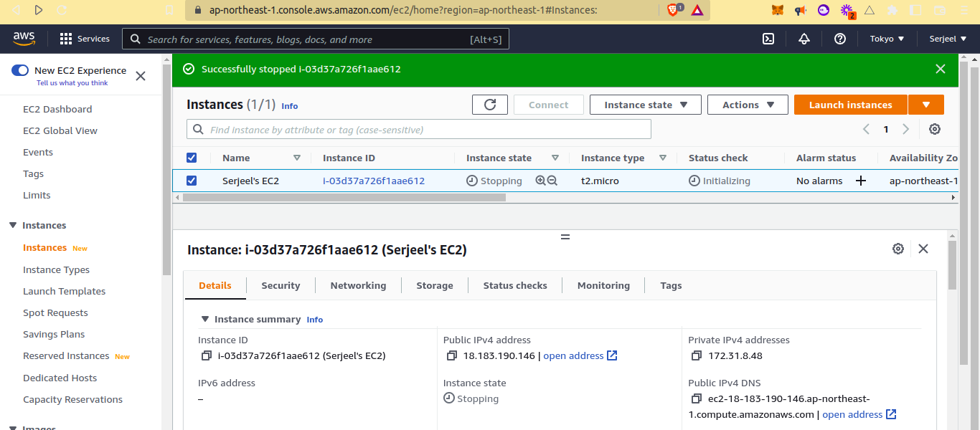Image resolution: width=980 pixels, height=430 pixels.
Task: Refresh the instances list
Action: click(490, 105)
